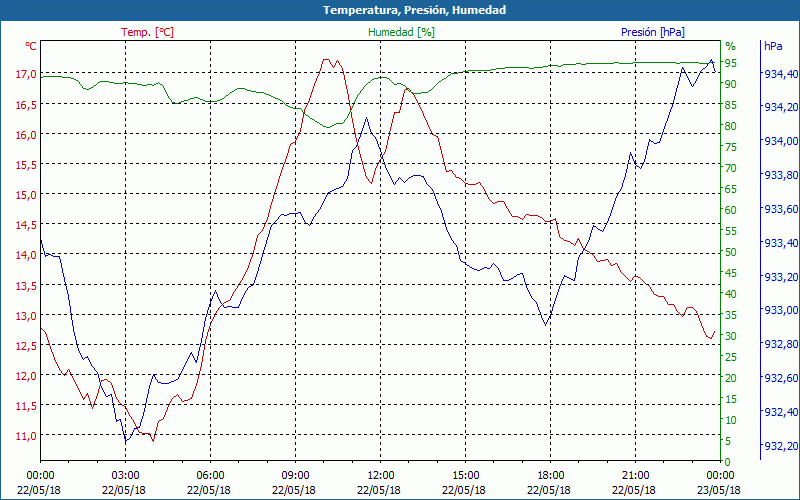Click humidity axis value "55"

click(731, 231)
